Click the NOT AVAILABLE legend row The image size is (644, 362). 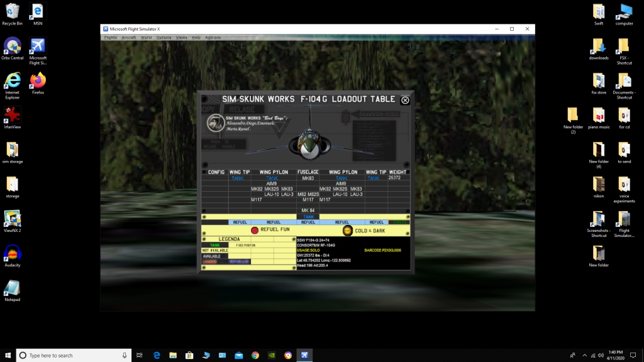tap(215, 250)
